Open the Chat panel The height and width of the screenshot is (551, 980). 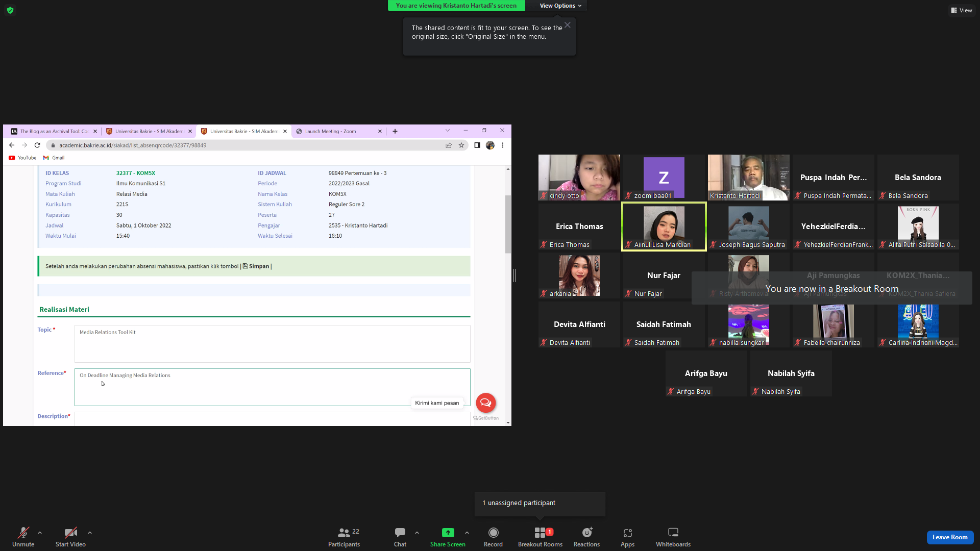[x=400, y=537]
